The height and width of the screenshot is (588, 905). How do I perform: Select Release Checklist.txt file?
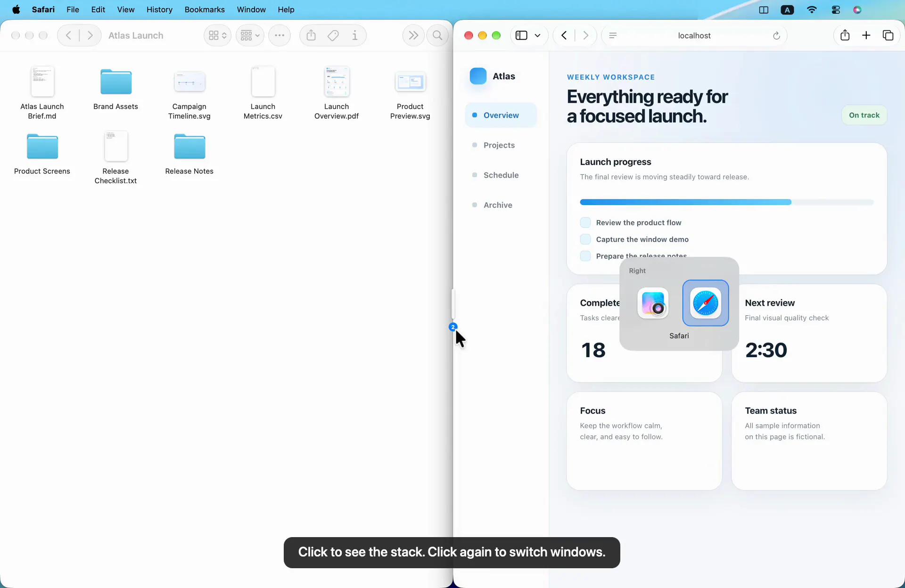[115, 157]
